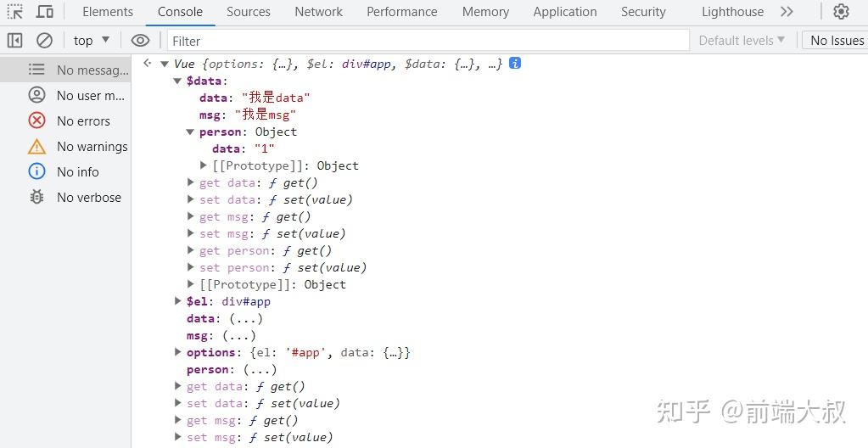Switch to the Network tab
The width and height of the screenshot is (868, 448).
pyautogui.click(x=318, y=12)
